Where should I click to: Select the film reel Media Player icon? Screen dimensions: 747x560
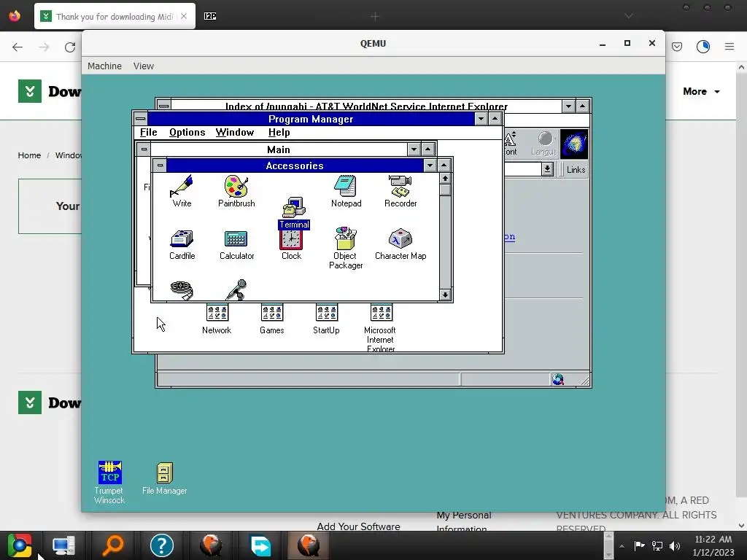pos(182,290)
